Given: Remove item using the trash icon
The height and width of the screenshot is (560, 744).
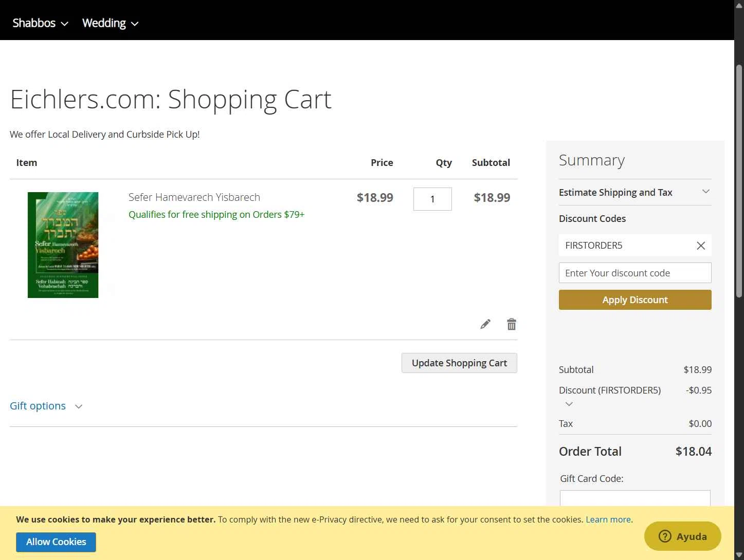Looking at the screenshot, I should (512, 324).
